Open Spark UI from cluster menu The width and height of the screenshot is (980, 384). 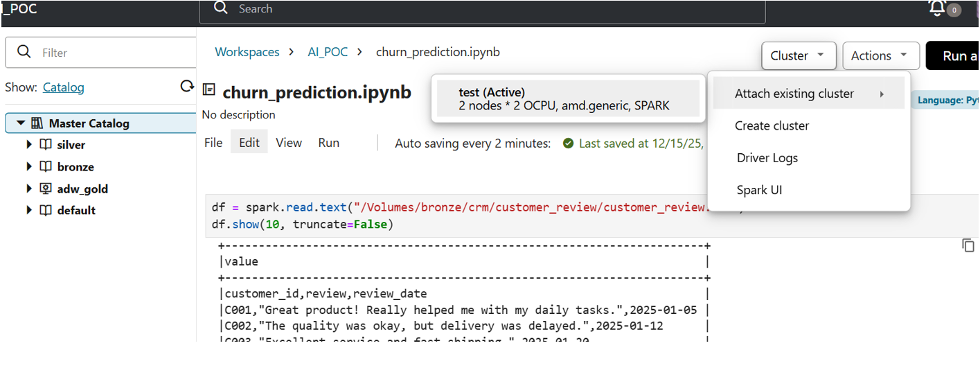759,191
